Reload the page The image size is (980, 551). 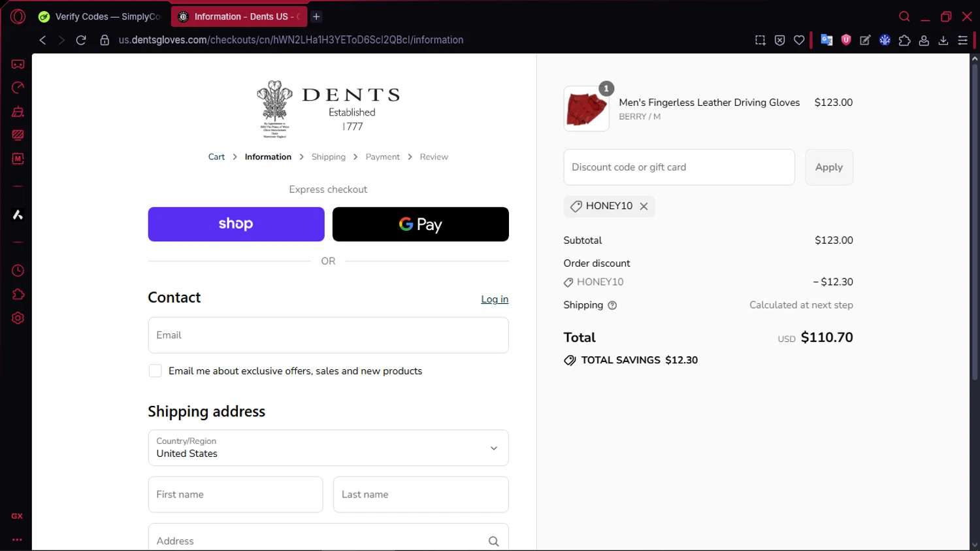pyautogui.click(x=81, y=40)
